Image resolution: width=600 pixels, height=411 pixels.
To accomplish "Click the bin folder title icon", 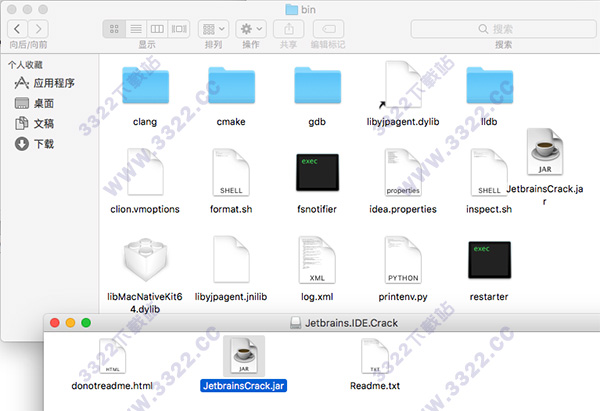I will tap(292, 10).
